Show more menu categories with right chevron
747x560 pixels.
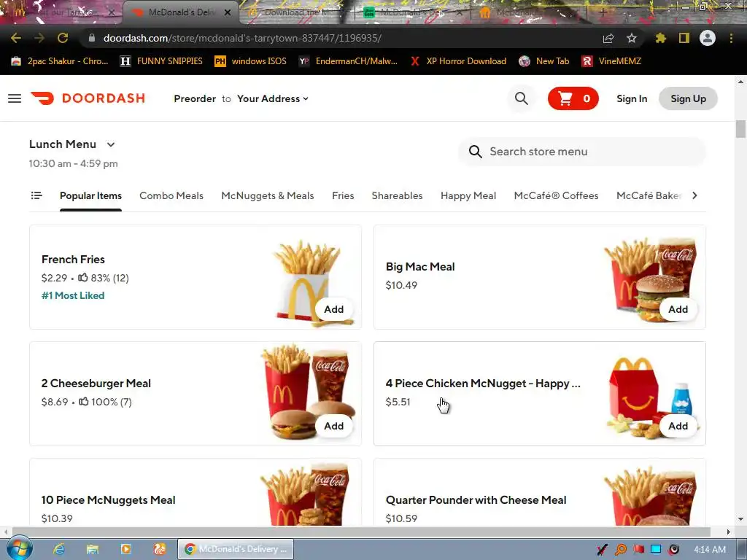(x=694, y=195)
